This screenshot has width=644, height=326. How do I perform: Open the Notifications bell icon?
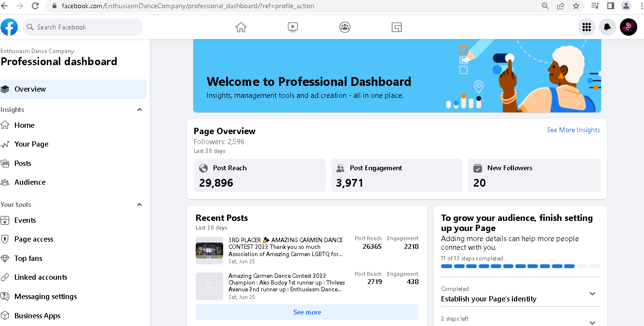coord(607,27)
